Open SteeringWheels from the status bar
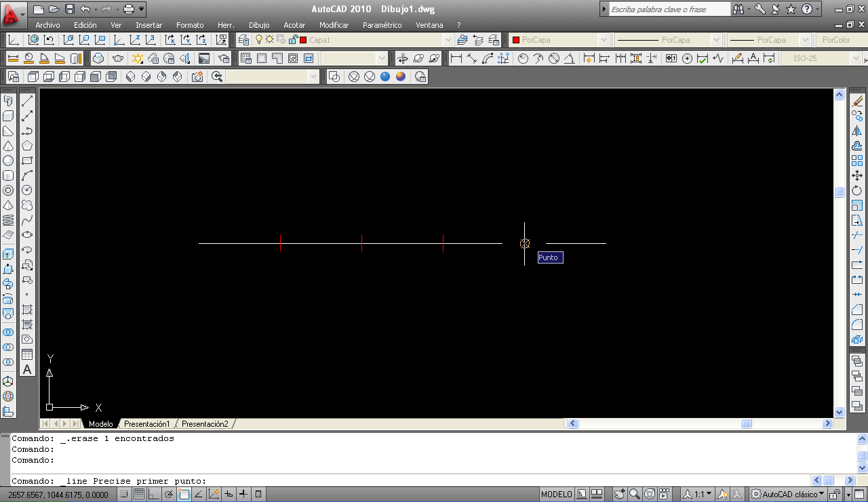 pyautogui.click(x=649, y=494)
